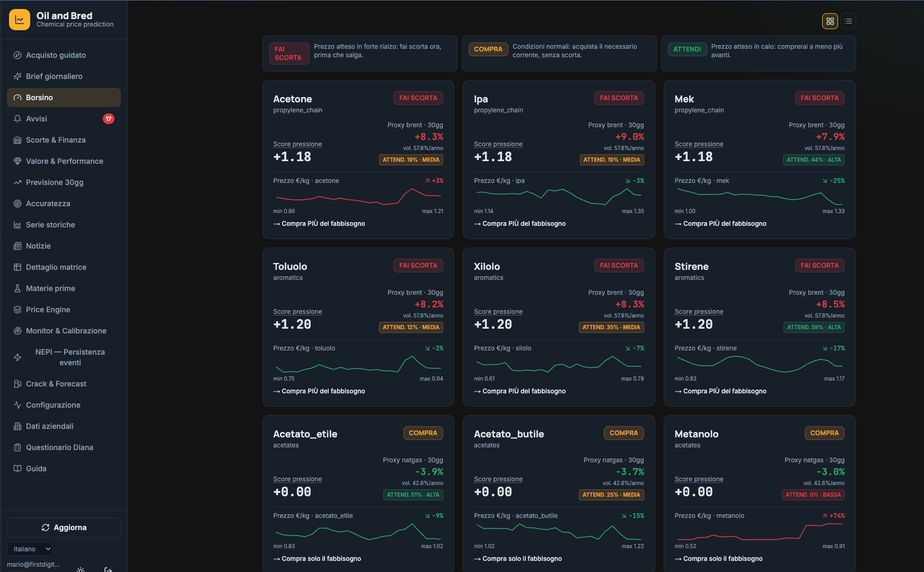Click the trend icon for Previsione 30gg

[x=17, y=182]
